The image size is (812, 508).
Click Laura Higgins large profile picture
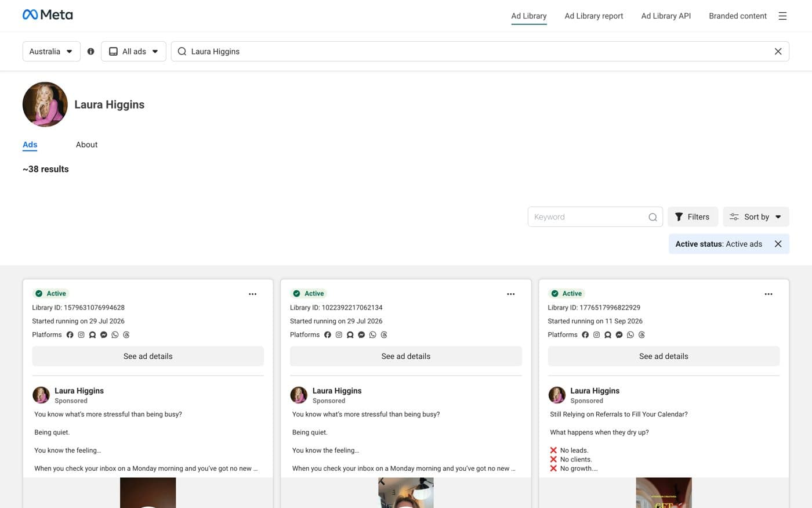coord(45,105)
